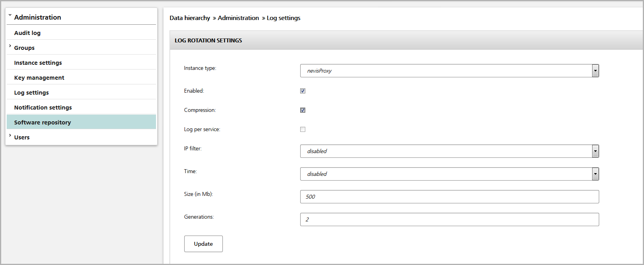Click the Generations input field
Viewport: 644px width, 265px height.
tap(450, 219)
